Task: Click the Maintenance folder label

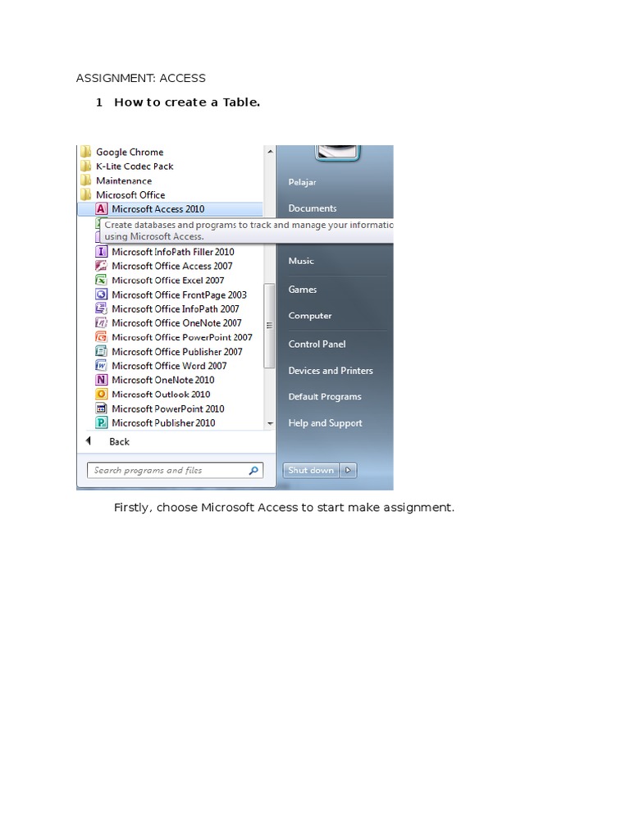Action: 124,180
